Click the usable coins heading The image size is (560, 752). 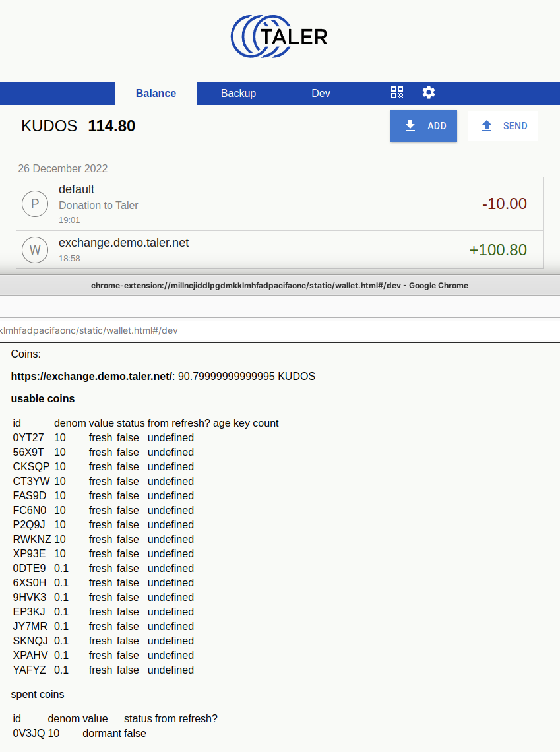click(43, 399)
